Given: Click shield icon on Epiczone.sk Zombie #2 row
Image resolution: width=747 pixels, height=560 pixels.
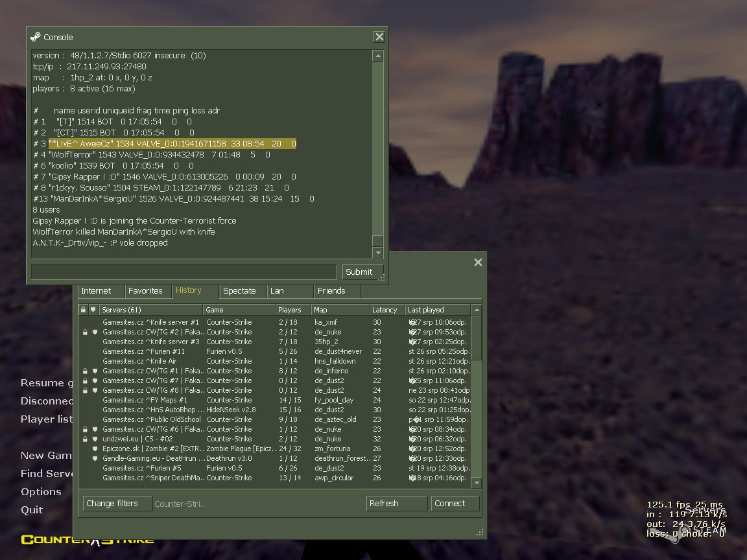Looking at the screenshot, I should pos(95,449).
